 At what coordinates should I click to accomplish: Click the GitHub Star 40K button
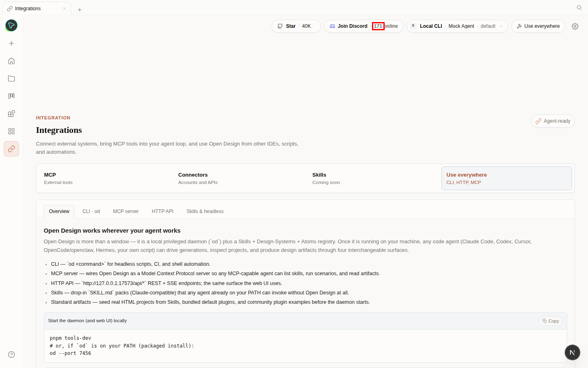(296, 26)
